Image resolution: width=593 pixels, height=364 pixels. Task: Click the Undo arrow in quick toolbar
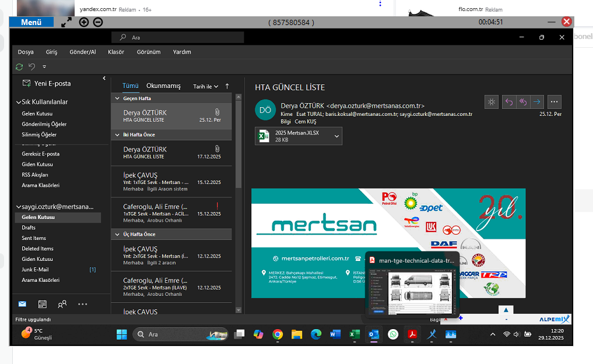31,67
